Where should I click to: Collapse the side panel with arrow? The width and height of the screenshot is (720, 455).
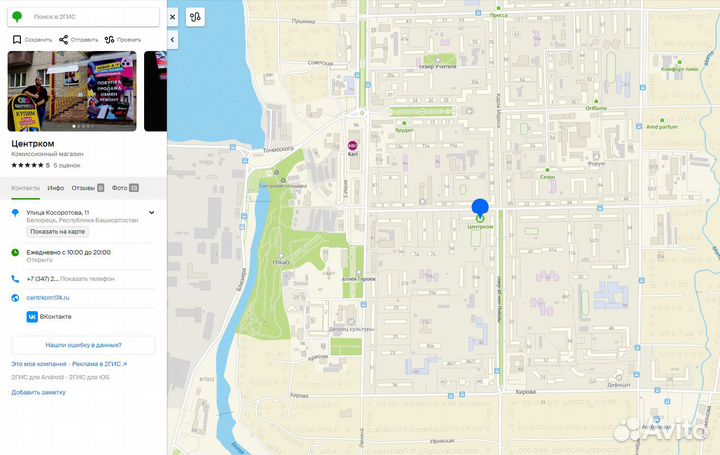(x=173, y=39)
